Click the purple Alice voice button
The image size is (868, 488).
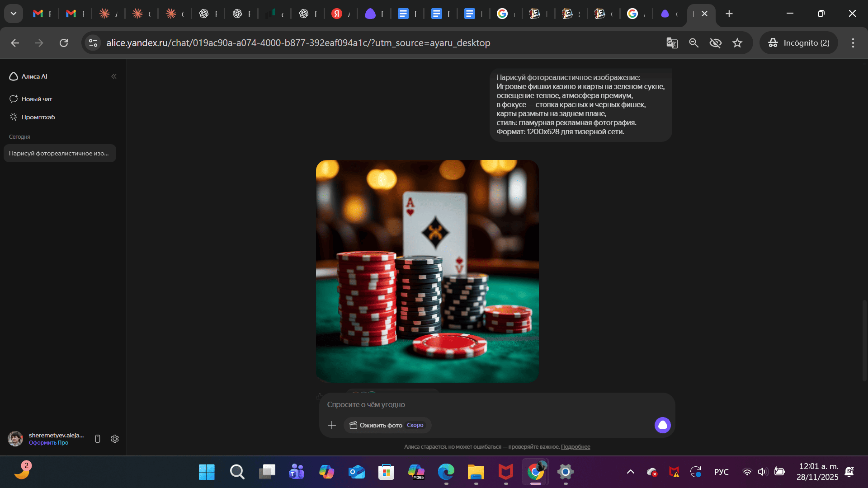662,425
